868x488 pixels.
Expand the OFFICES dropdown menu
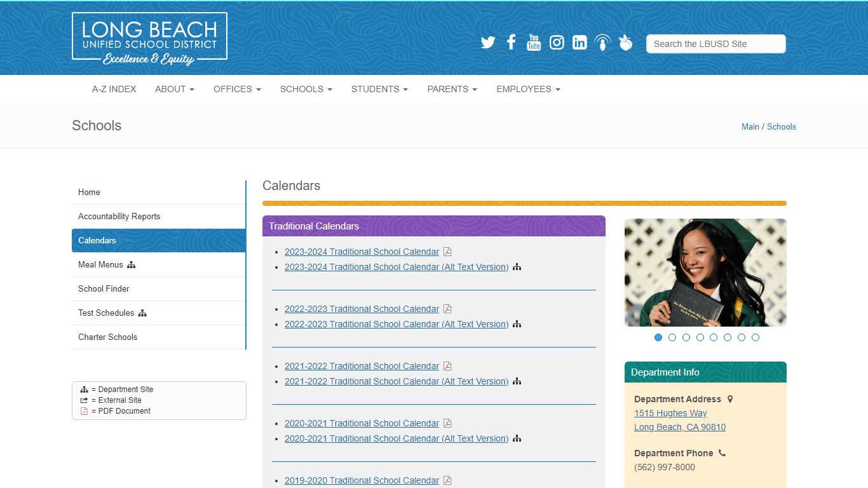pos(237,89)
